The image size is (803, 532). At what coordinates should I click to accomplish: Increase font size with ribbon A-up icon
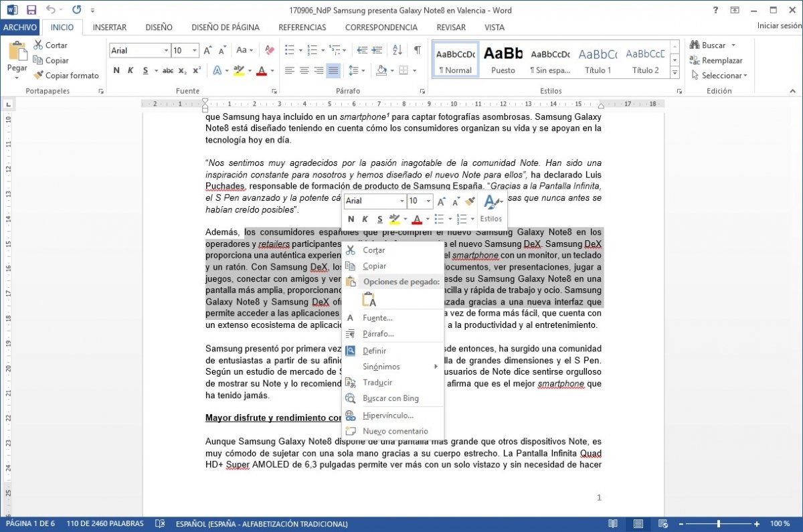click(207, 50)
